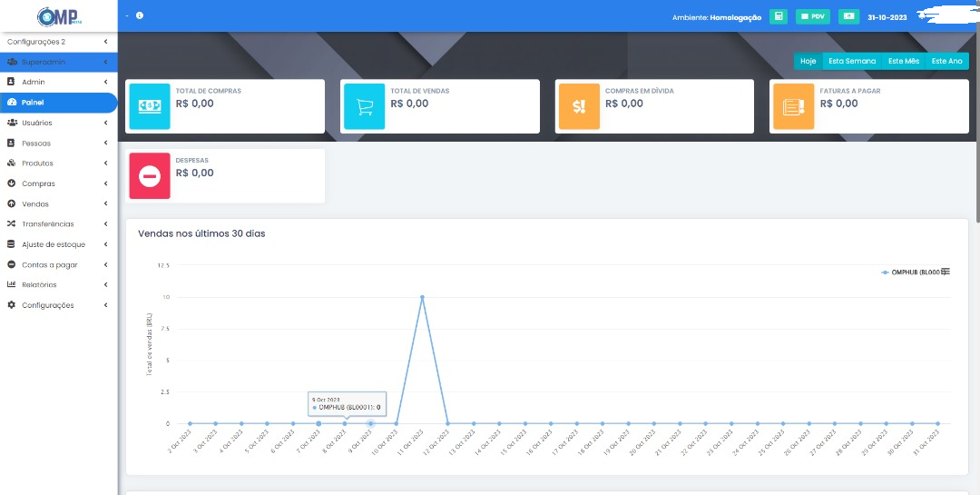Expand the Compras menu chevron
Screen dimensions: 980x495
(105, 183)
